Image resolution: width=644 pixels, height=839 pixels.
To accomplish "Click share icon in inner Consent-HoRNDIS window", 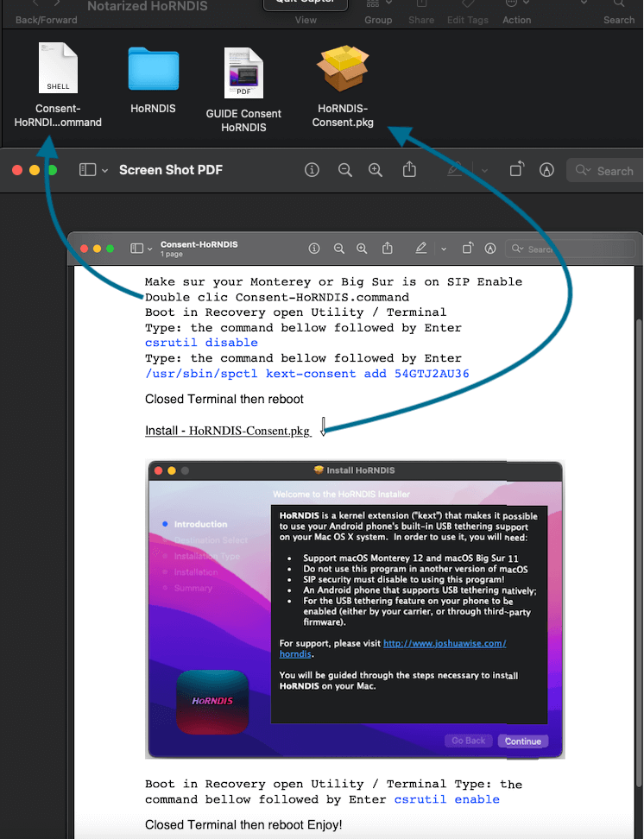I will [x=387, y=248].
